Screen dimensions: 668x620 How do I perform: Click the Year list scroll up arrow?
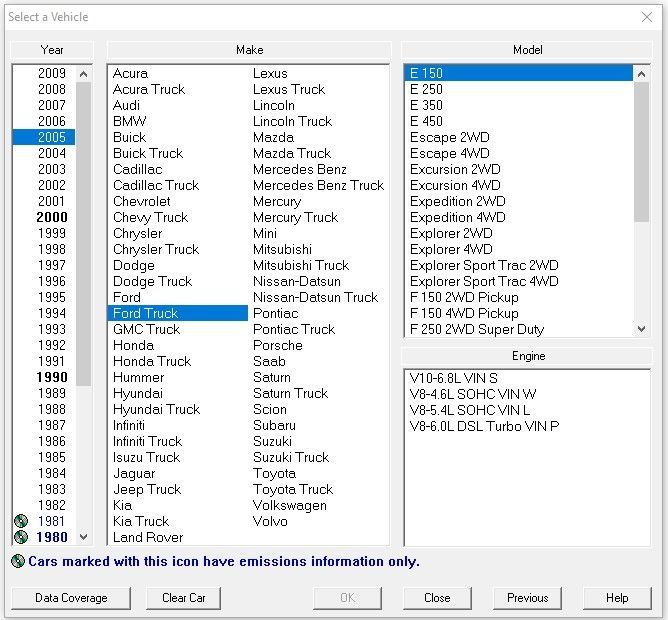tap(84, 74)
